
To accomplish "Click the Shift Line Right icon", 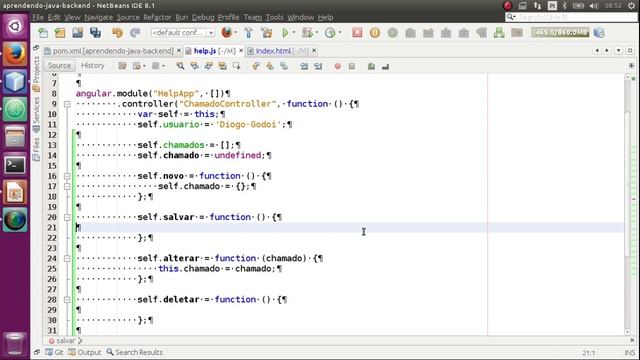I will click(x=318, y=66).
